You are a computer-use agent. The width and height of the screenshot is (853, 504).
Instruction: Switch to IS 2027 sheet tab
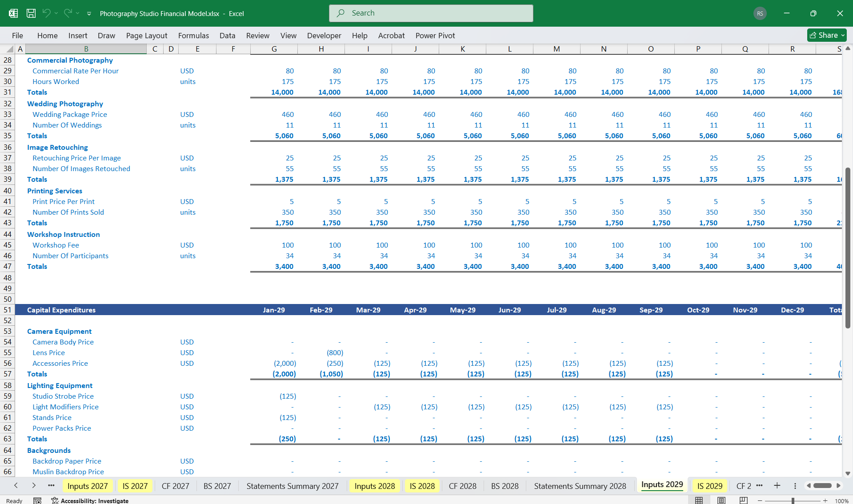(135, 486)
